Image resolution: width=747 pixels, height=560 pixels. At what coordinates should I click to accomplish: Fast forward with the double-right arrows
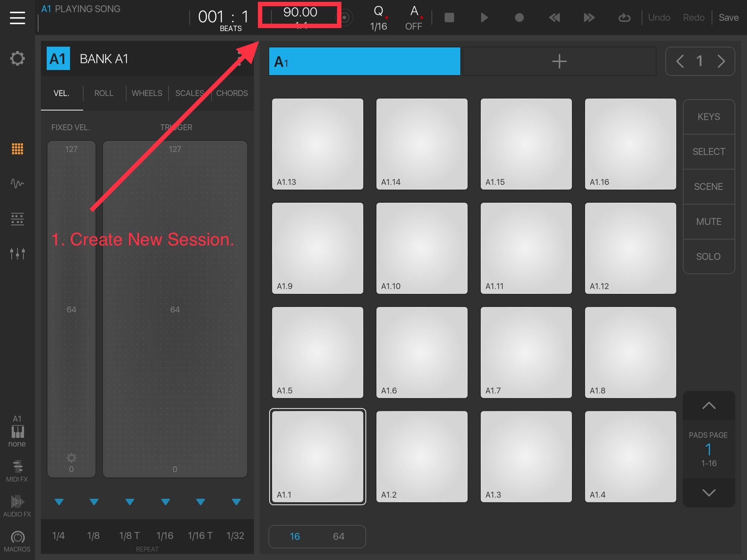coord(589,17)
